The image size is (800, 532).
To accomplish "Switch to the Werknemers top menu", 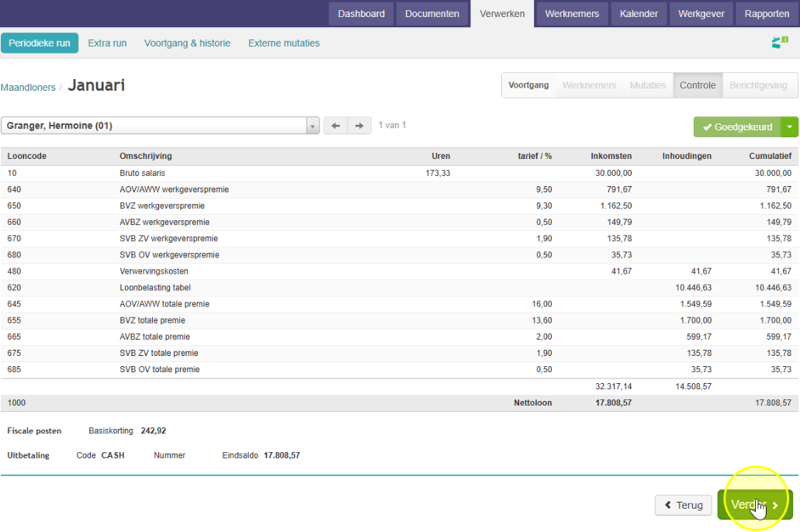I will (x=572, y=14).
